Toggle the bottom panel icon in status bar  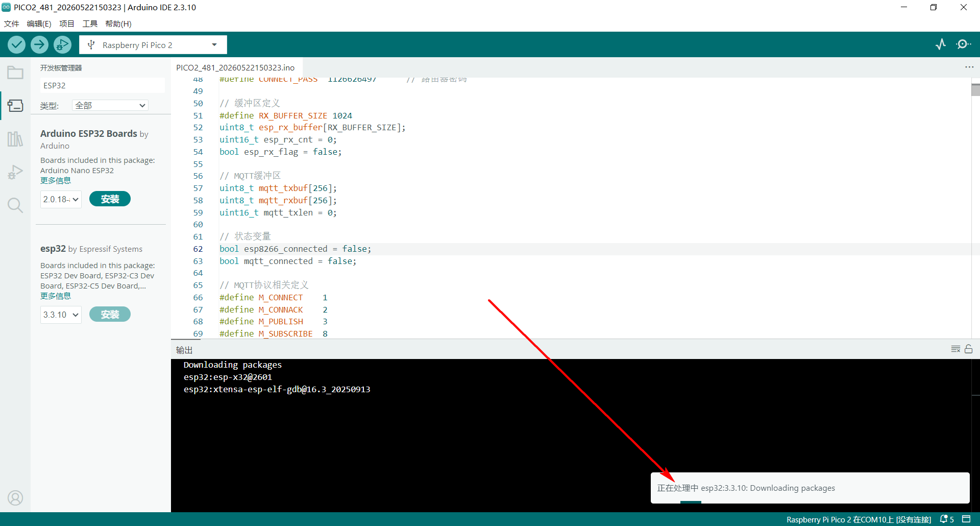point(966,519)
